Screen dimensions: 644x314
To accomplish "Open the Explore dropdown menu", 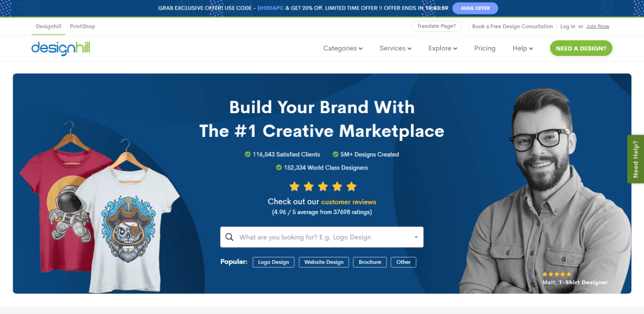I will [443, 48].
